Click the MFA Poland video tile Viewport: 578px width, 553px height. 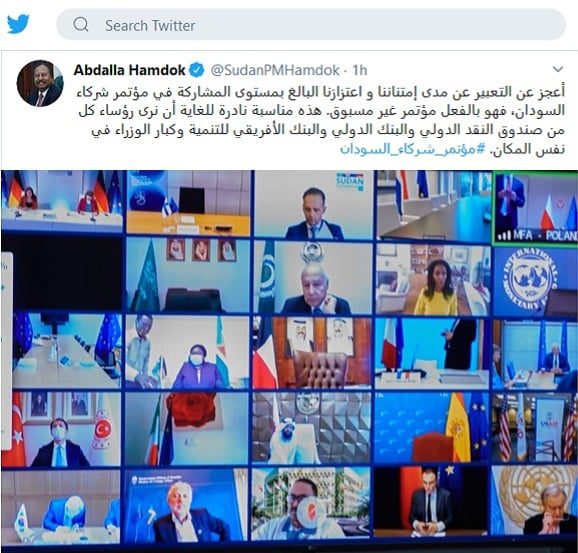click(535, 208)
